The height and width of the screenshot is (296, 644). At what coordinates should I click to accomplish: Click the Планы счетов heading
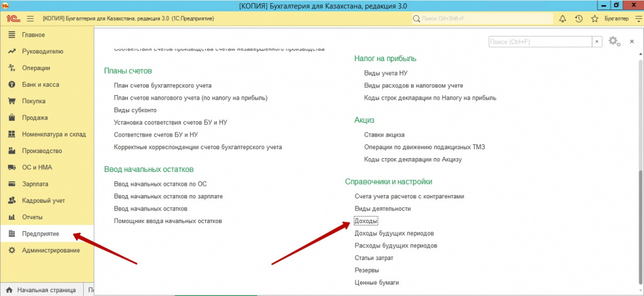point(128,71)
